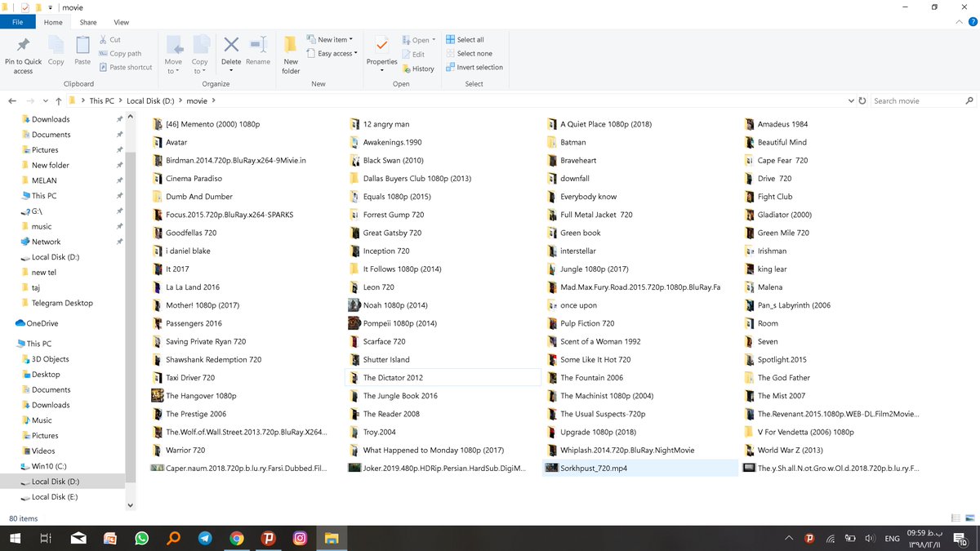
Task: Click the Rename ribbon icon
Action: click(x=258, y=45)
